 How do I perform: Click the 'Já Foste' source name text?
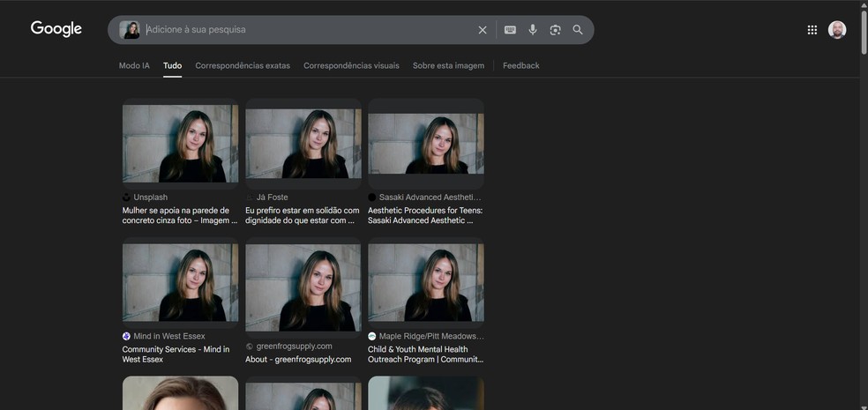(273, 198)
